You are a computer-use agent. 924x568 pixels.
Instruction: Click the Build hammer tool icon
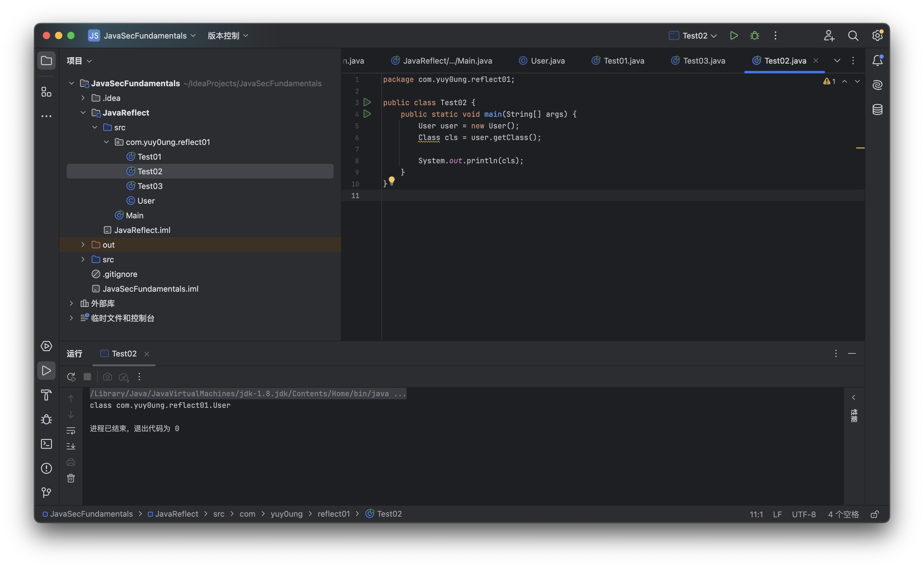click(x=46, y=395)
